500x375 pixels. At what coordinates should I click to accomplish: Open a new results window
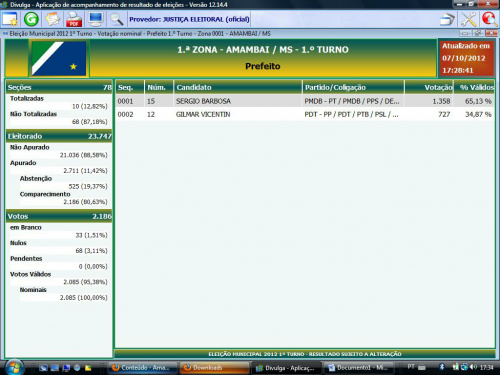click(10, 19)
